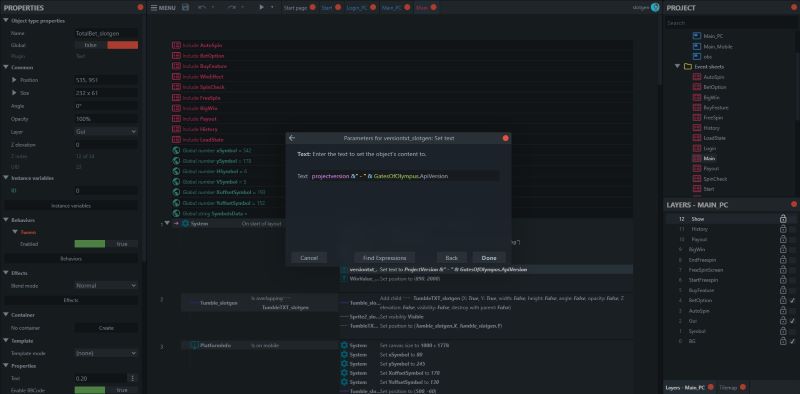Click the Create container button

[x=106, y=328]
